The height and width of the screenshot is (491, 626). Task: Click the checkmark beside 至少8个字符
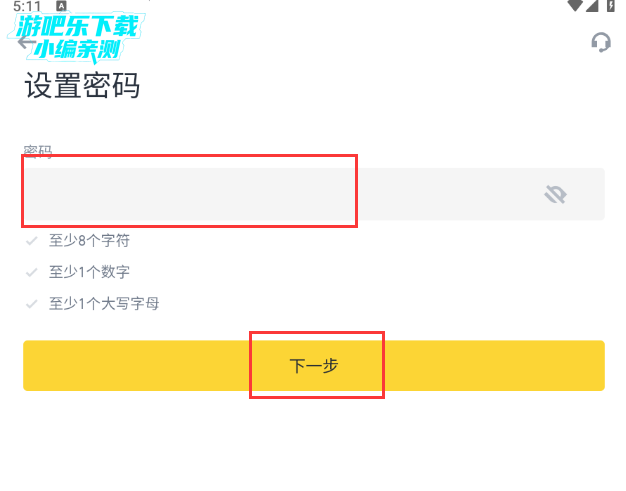[32, 241]
